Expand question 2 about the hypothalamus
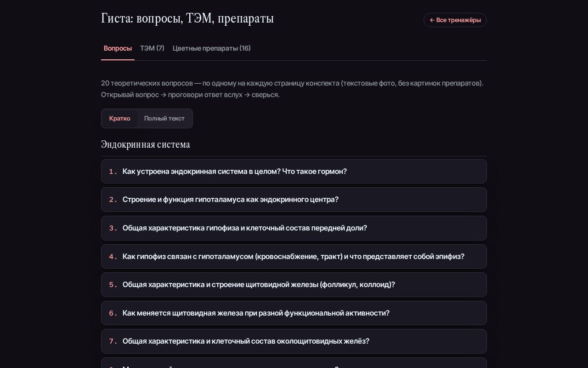This screenshot has height=368, width=588. [294, 200]
